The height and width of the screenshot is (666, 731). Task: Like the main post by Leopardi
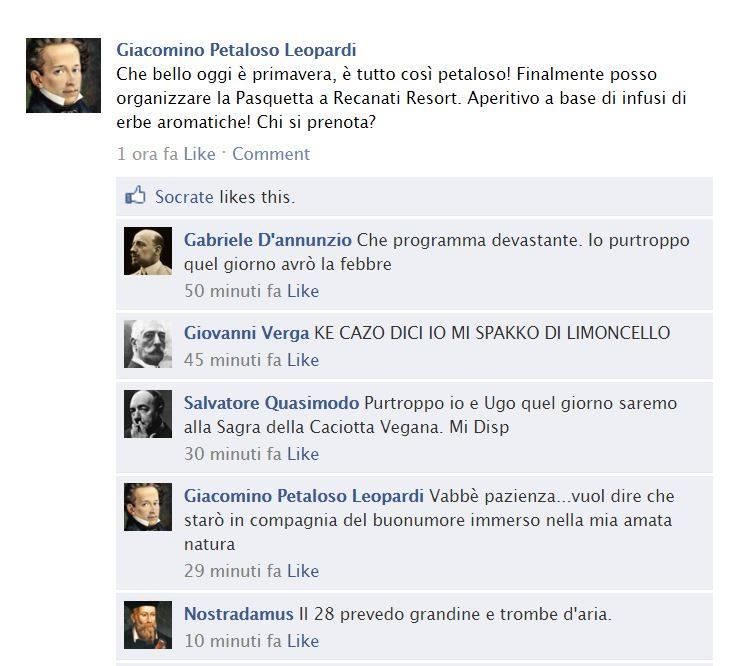click(x=200, y=154)
